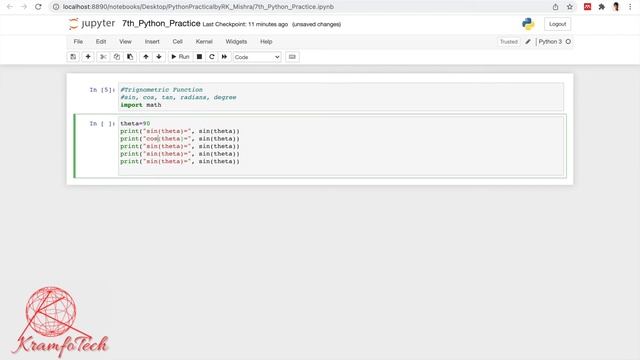Open the Widgets menu
640x360 pixels.
pos(236,42)
